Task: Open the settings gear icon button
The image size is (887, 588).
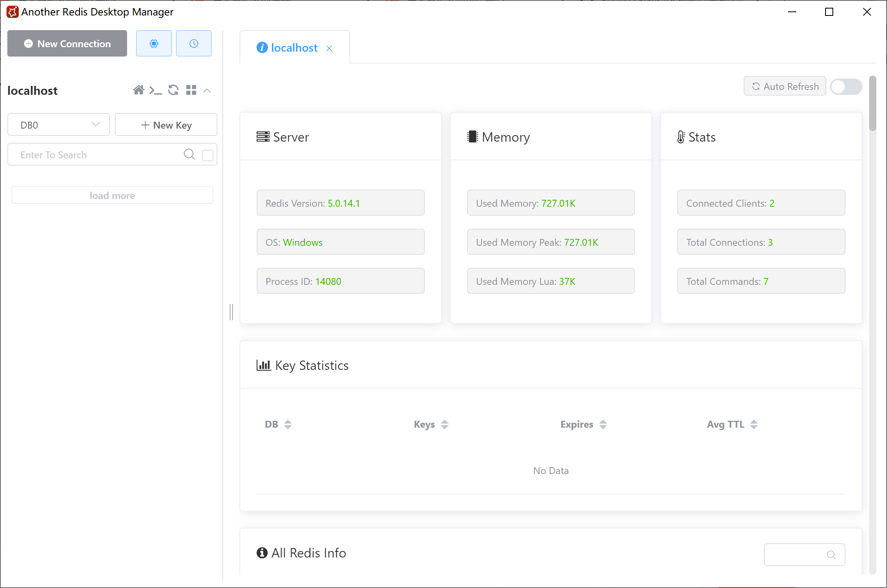Action: coord(154,44)
